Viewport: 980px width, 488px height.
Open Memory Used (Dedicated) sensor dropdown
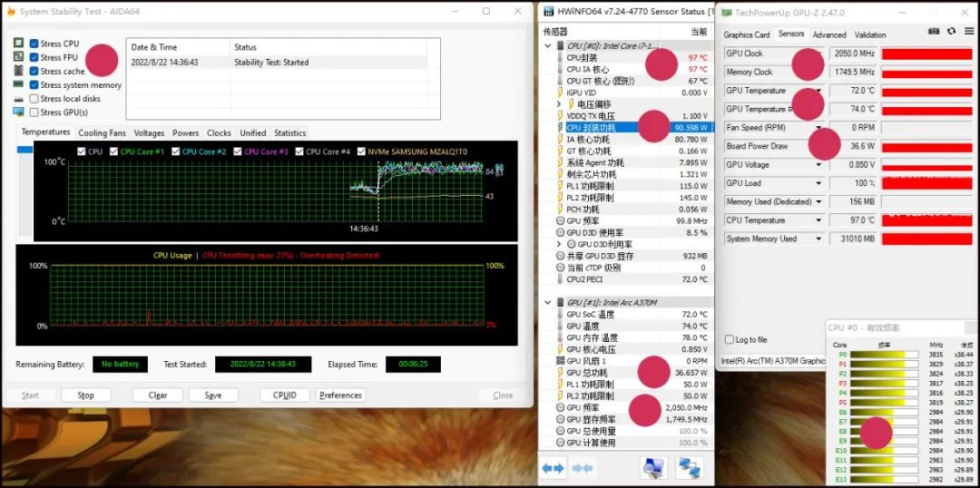pos(818,202)
